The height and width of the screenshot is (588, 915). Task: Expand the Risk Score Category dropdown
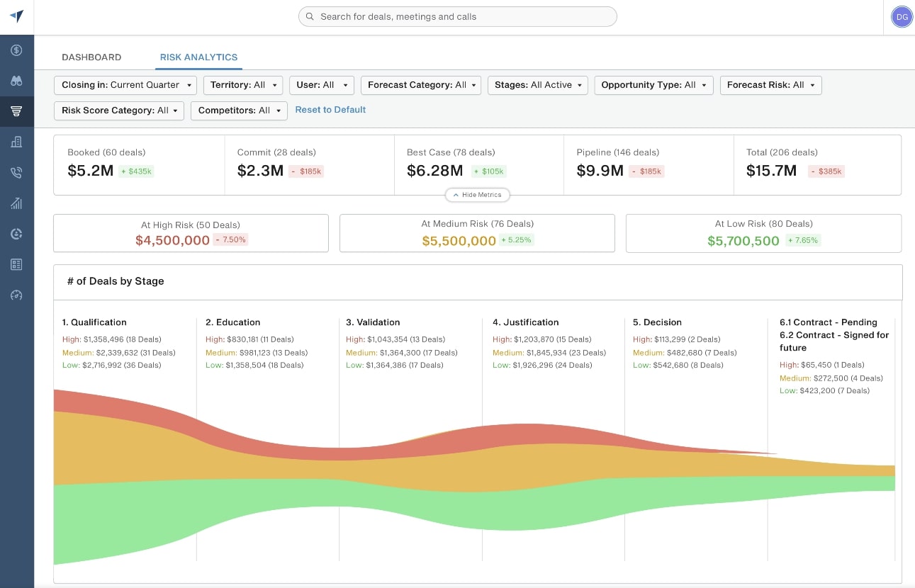coord(119,111)
